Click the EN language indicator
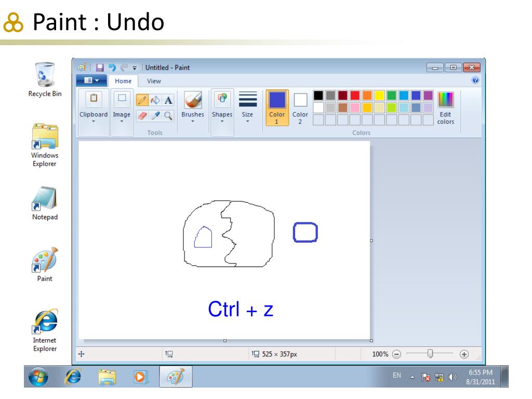The image size is (532, 399). [396, 375]
